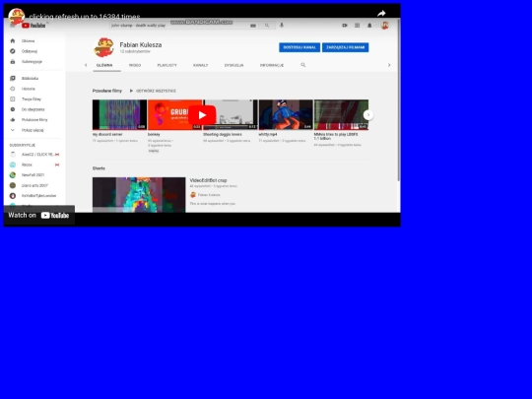Open the notifications bell icon
The image size is (532, 399).
[x=369, y=26]
